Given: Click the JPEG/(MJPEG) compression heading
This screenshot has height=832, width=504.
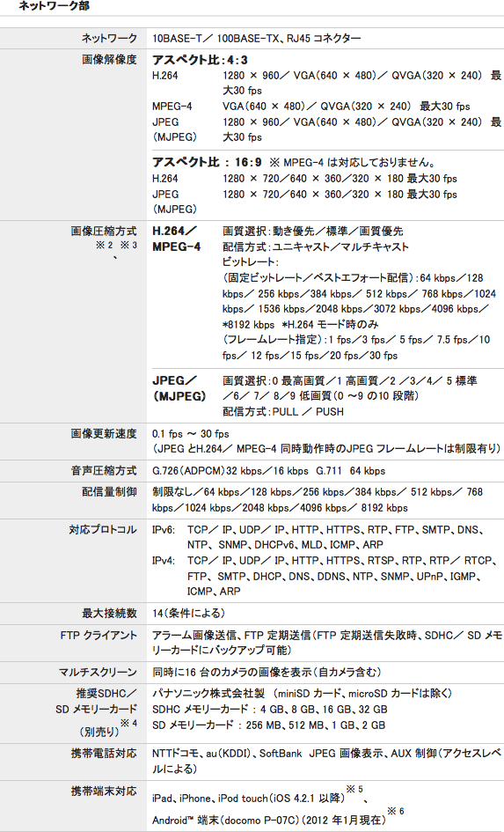Looking at the screenshot, I should [179, 388].
